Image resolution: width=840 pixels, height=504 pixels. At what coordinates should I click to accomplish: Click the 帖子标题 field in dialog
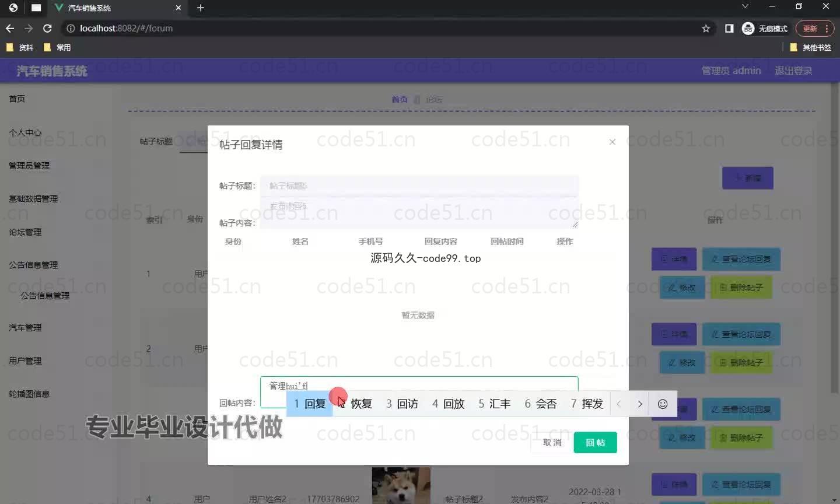click(x=419, y=185)
